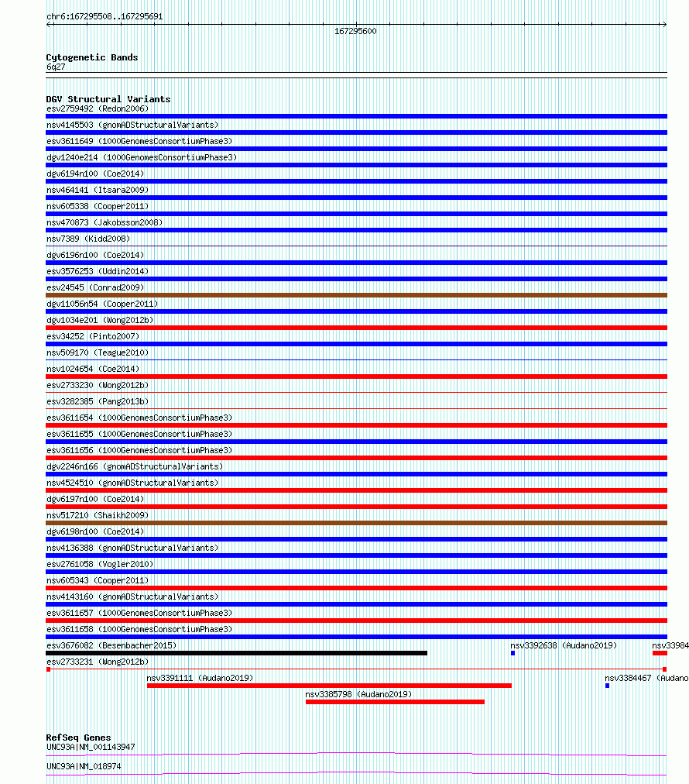Click nsv3392638 (Audano2019) label
Screen dimensions: 689x784
[564, 645]
